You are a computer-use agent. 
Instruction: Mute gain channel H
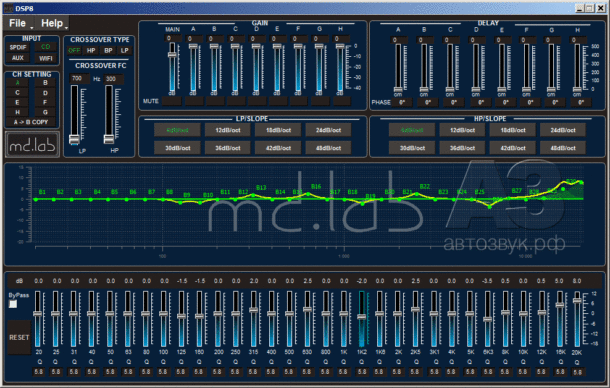point(342,102)
